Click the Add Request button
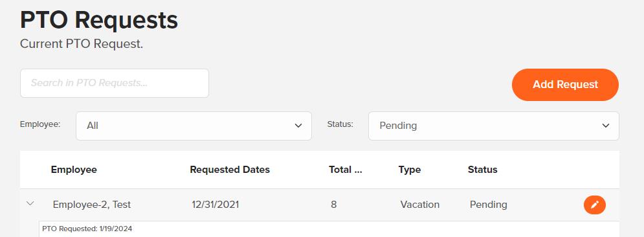 (565, 85)
